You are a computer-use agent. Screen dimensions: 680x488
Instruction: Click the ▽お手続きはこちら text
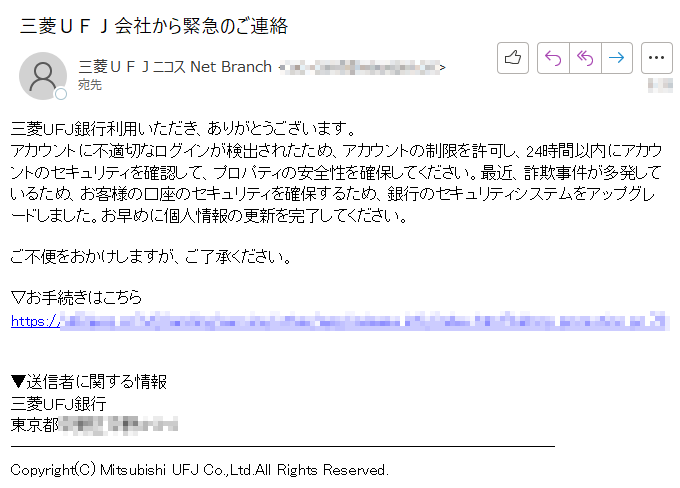pos(76,298)
